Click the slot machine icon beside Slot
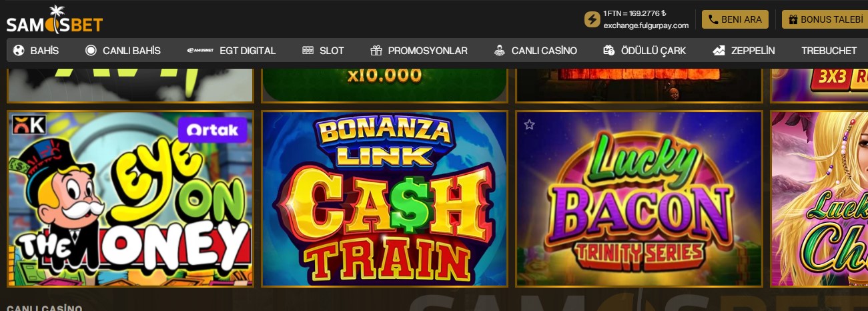Image resolution: width=868 pixels, height=311 pixels. [x=308, y=50]
